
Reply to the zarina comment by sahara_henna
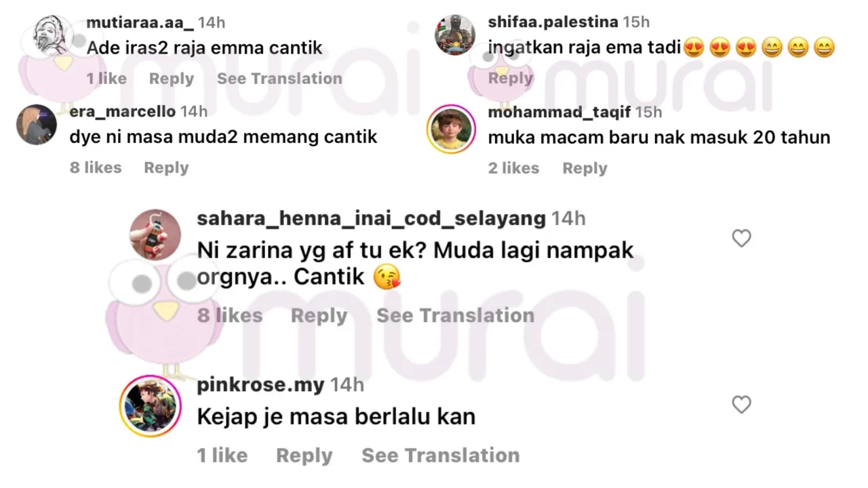319,315
